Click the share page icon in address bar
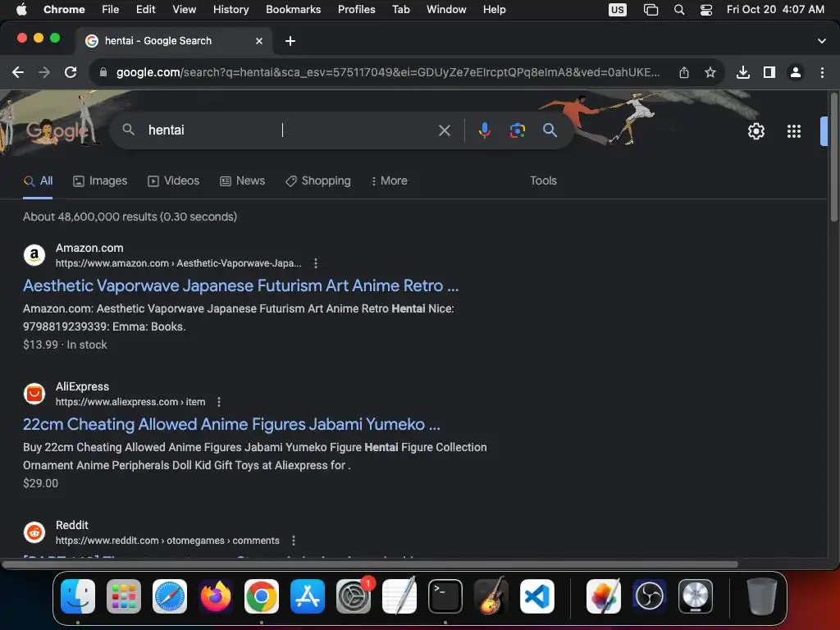The height and width of the screenshot is (630, 840). pos(684,72)
